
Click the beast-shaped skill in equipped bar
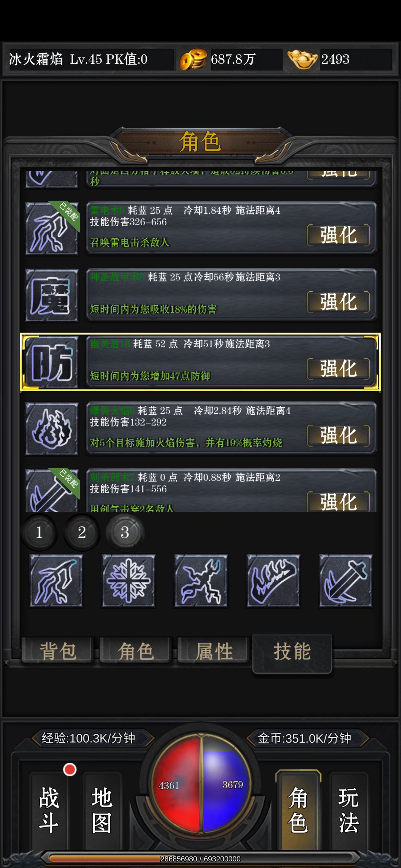tap(201, 581)
